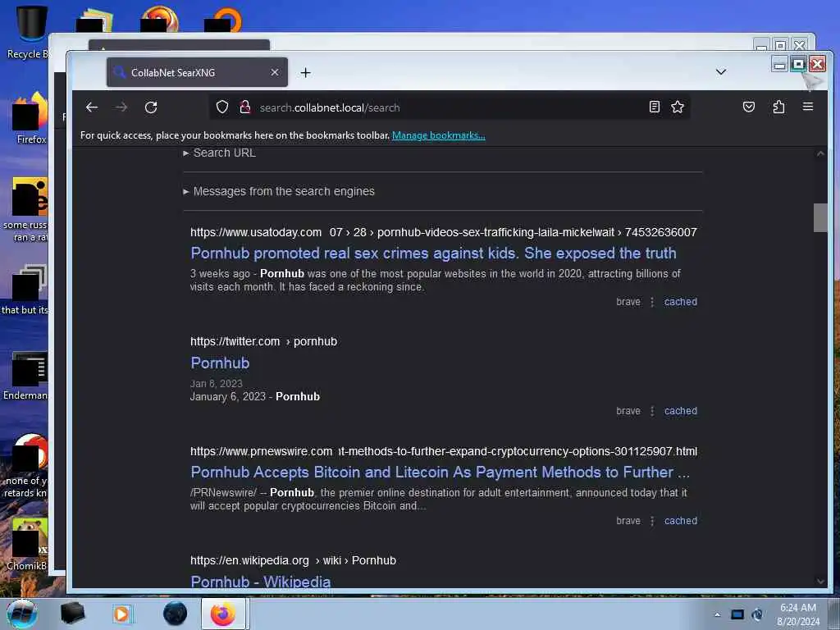Select the Recycle Bin desktop icon
Screen dimensions: 840x630
[27, 32]
